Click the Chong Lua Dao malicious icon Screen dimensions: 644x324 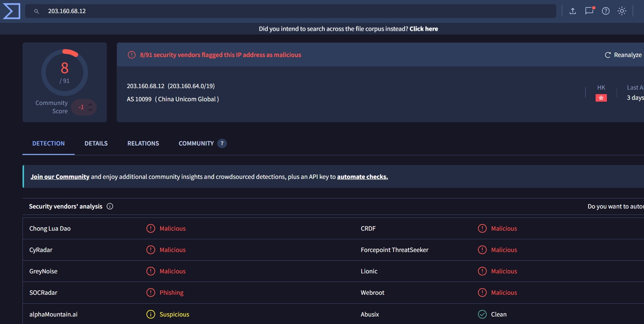point(151,228)
